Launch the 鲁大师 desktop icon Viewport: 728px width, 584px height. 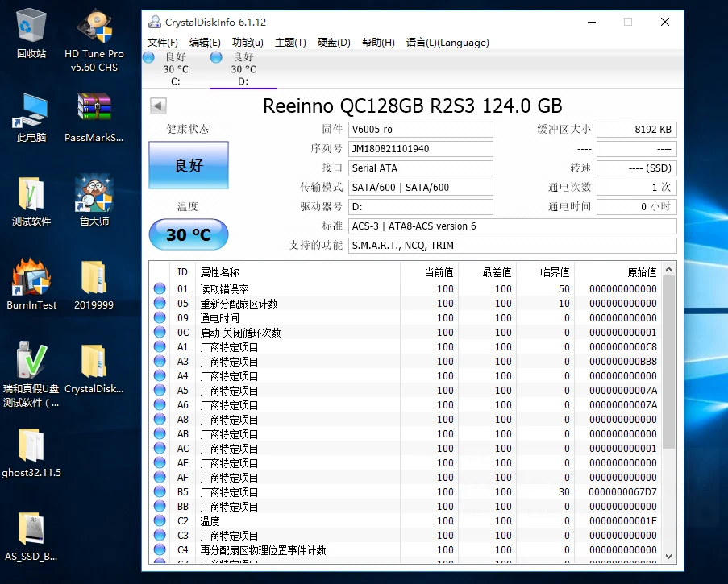coord(94,201)
